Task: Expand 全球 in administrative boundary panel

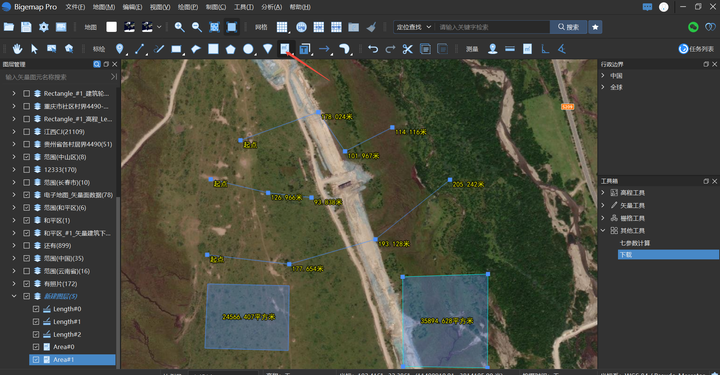Action: (x=603, y=87)
